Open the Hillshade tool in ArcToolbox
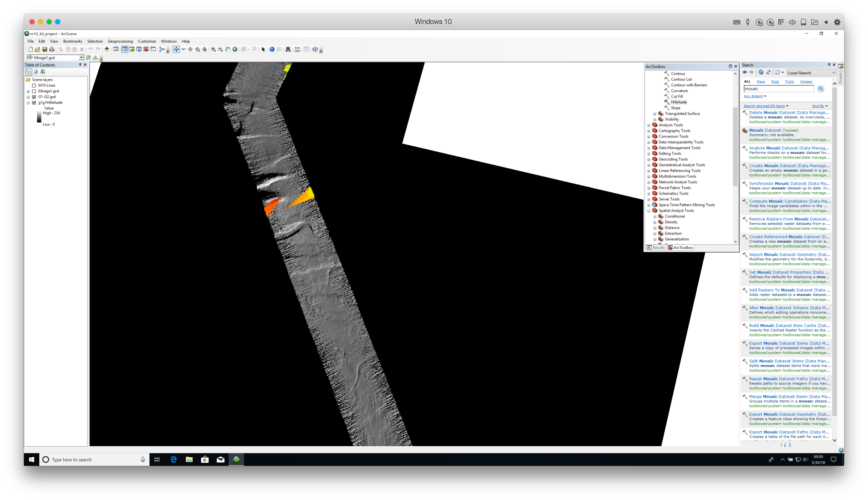 click(x=679, y=102)
